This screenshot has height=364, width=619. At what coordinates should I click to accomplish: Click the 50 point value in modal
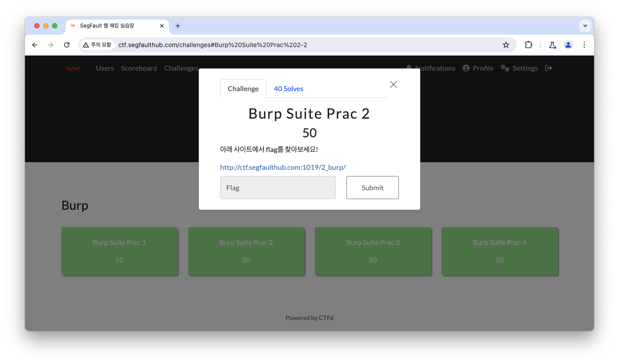[x=309, y=133]
